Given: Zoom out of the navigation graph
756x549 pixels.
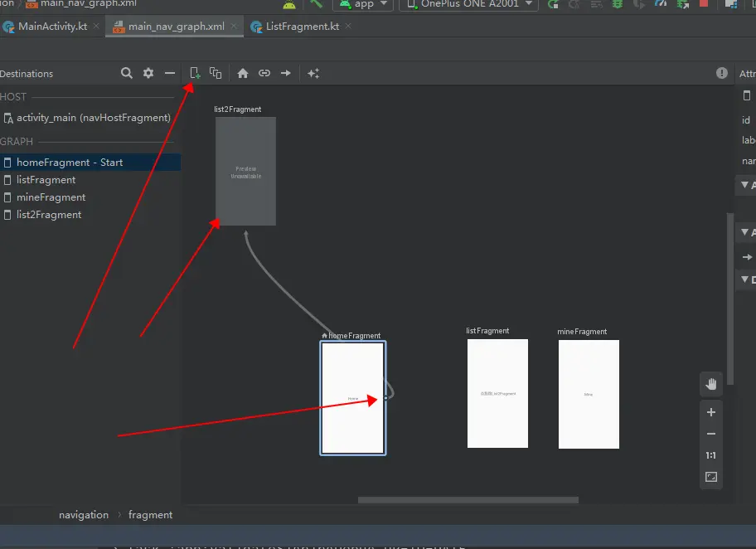Looking at the screenshot, I should [710, 434].
